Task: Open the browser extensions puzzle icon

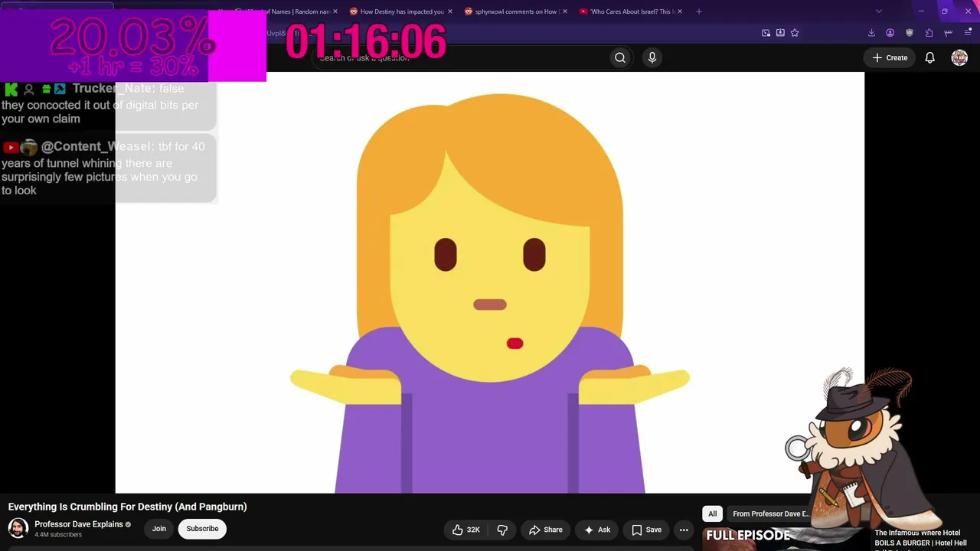Action: coord(929,33)
